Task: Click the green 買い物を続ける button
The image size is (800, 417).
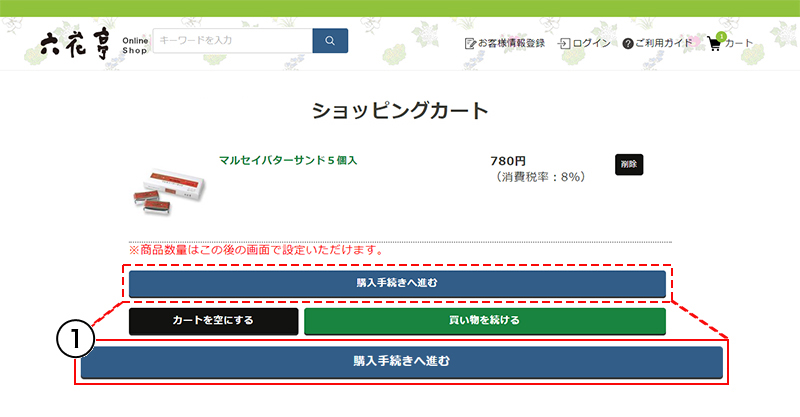Action: pos(485,321)
